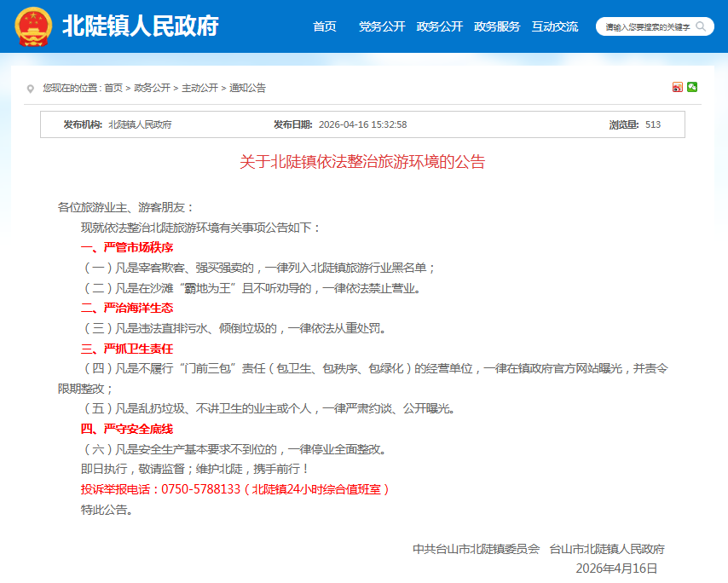Viewport: 728px width, 583px height.
Task: Click the complaint hotline 0750-5788133 text
Action: [200, 489]
